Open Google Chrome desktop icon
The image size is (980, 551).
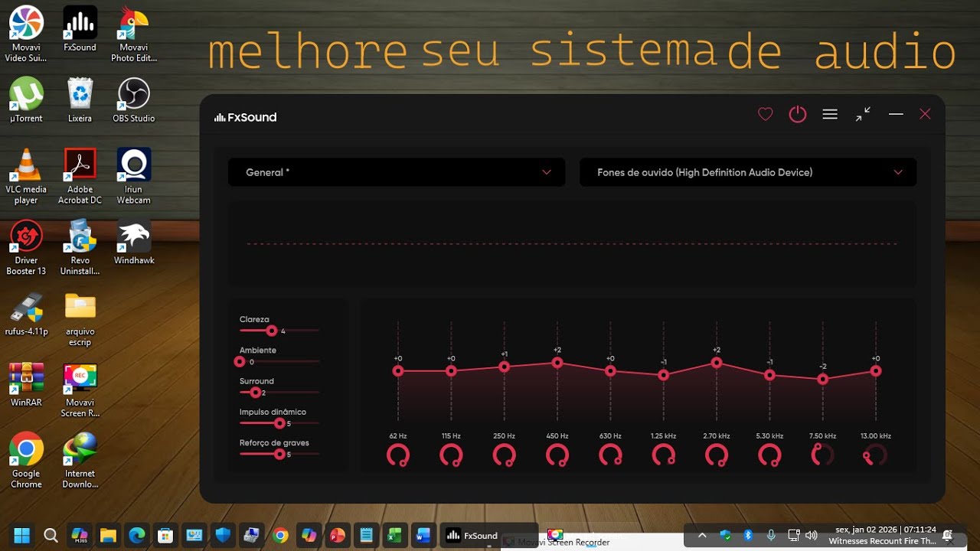[x=26, y=461]
